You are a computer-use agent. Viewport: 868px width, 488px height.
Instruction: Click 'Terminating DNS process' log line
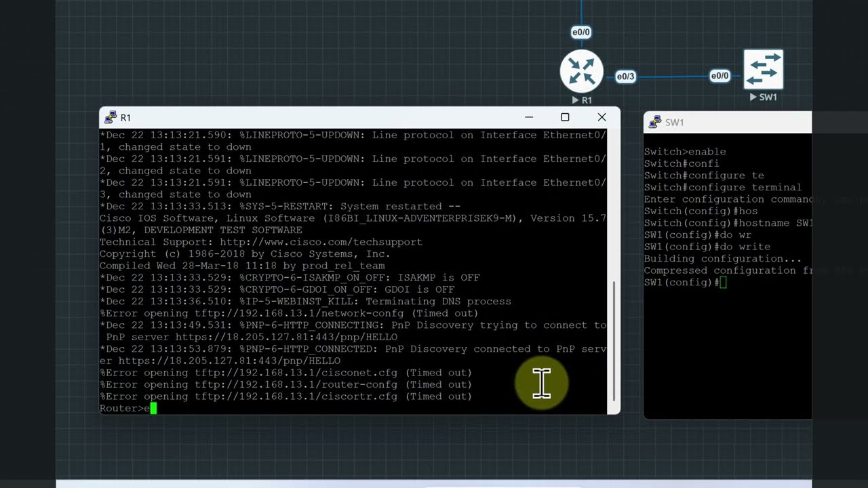[305, 301]
